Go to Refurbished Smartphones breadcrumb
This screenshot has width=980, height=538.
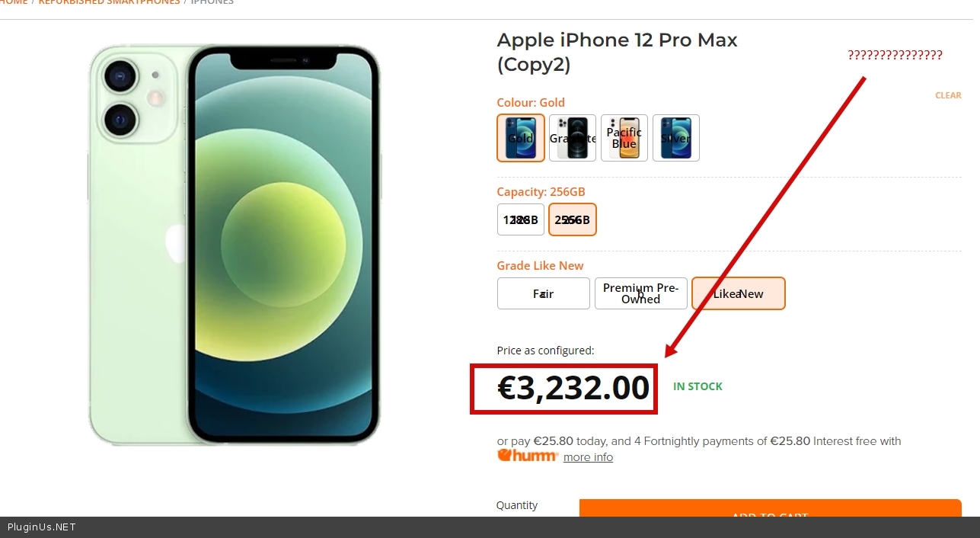pos(110,2)
